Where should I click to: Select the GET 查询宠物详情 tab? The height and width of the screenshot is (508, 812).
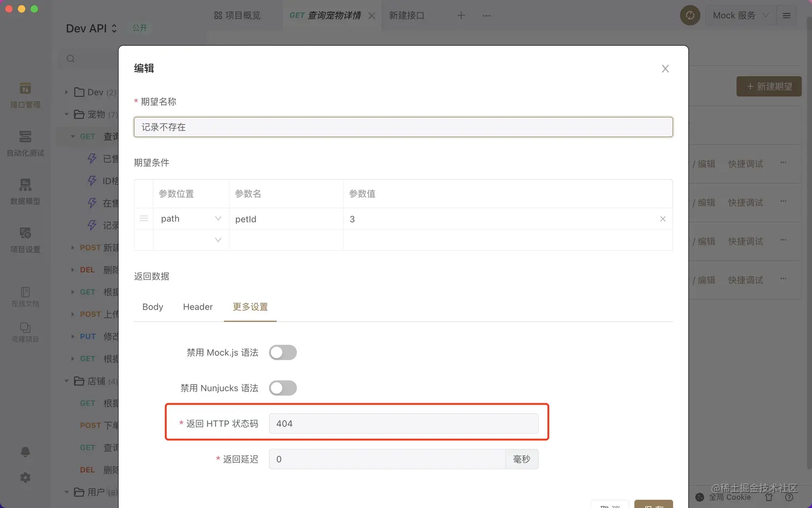[325, 16]
